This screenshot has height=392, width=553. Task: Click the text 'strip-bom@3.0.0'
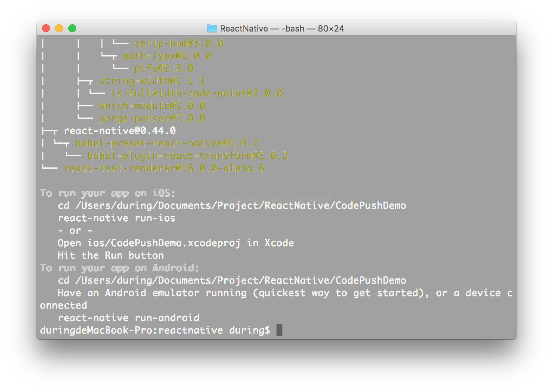pos(179,43)
